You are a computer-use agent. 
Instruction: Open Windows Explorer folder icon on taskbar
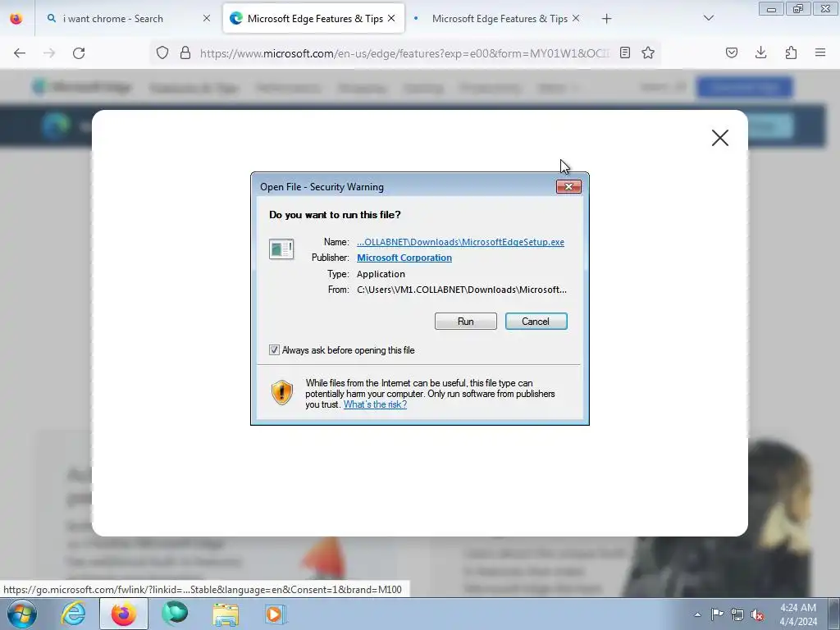pyautogui.click(x=226, y=614)
